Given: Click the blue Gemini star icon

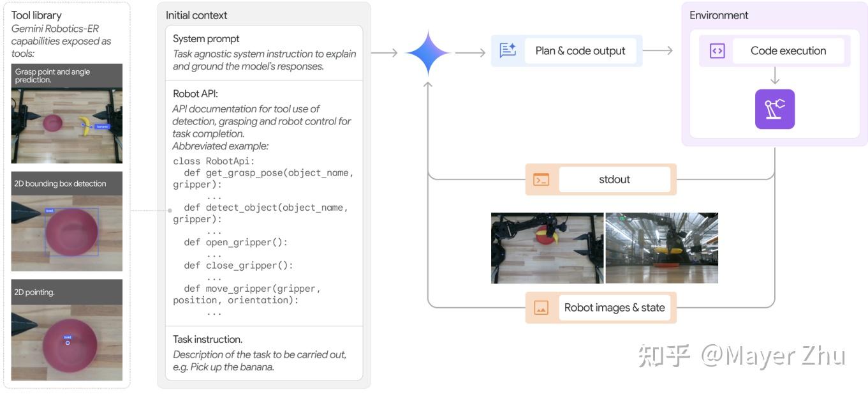Looking at the screenshot, I should coord(428,53).
